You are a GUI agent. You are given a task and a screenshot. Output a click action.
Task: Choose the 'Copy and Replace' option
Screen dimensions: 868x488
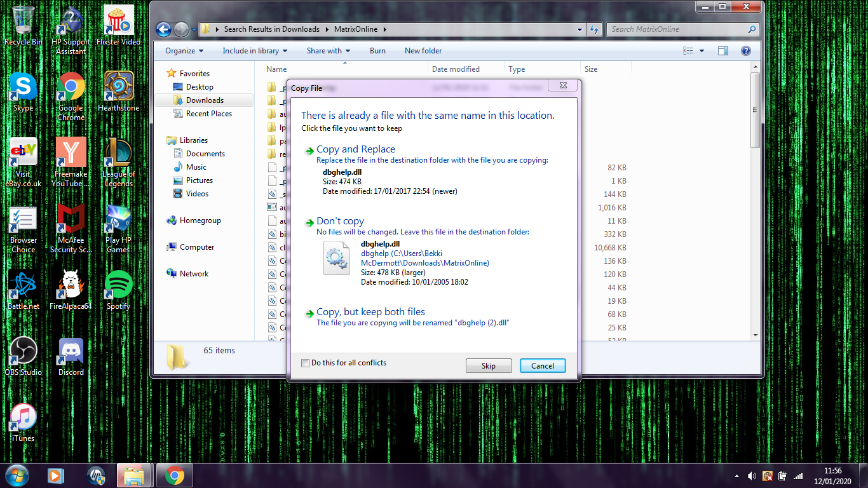tap(356, 149)
